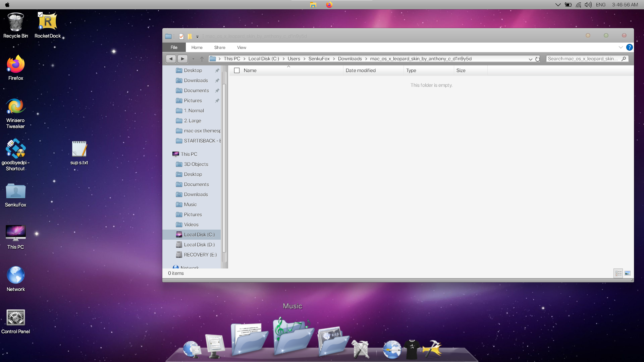Click the Properties icon in quick access toolbar
This screenshot has height=362, width=644.
[x=181, y=36]
